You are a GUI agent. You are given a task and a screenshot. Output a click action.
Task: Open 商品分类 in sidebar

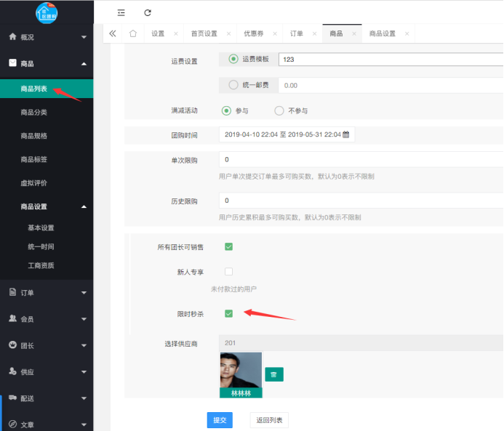pos(34,113)
